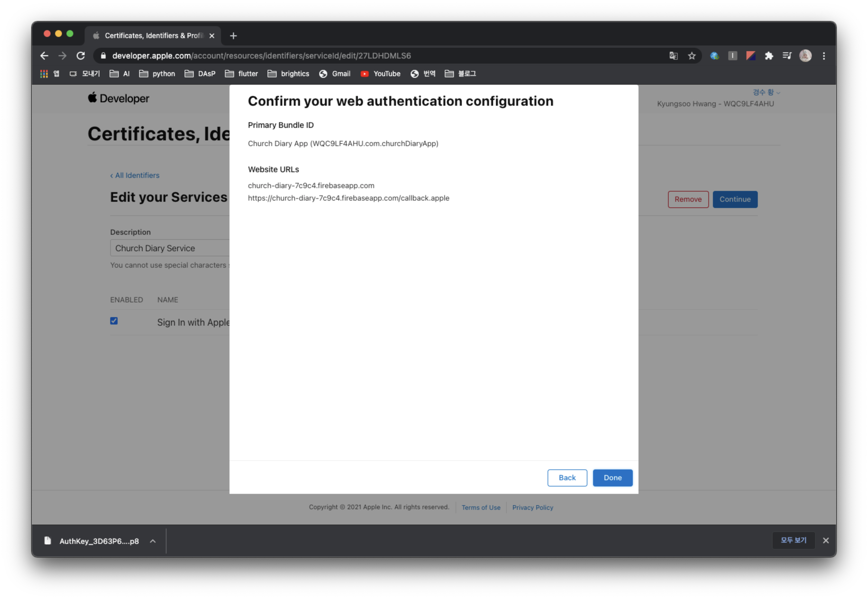Bookmark page with star icon
The height and width of the screenshot is (599, 868).
[692, 56]
